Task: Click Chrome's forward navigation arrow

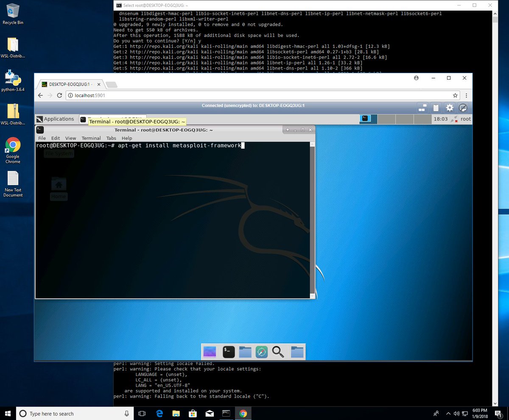Action: click(x=50, y=95)
